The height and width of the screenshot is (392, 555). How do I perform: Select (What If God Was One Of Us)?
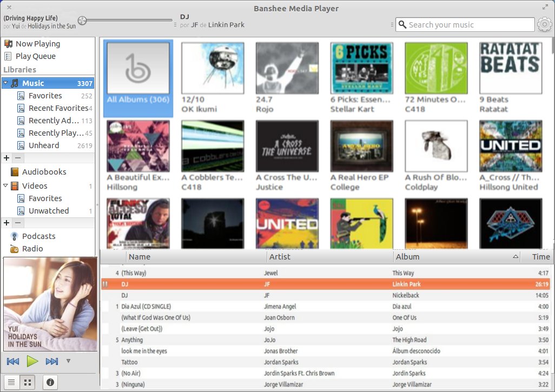coord(326,317)
